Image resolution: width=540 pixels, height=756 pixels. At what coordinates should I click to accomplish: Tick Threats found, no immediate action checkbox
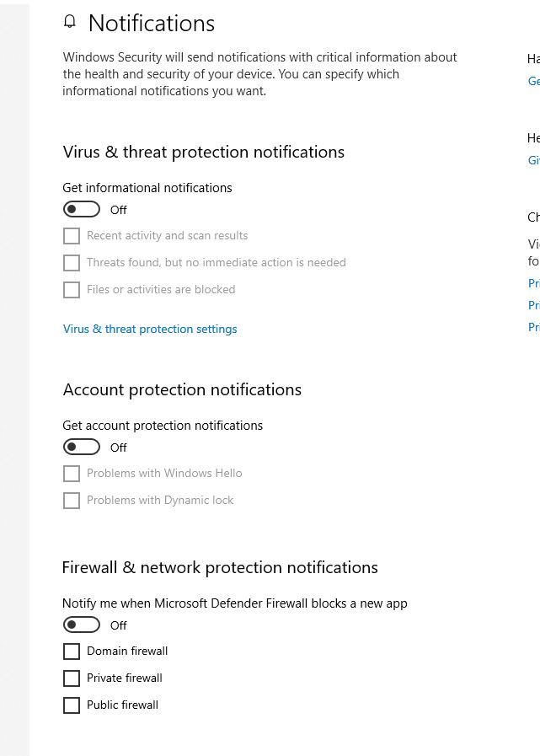72,263
